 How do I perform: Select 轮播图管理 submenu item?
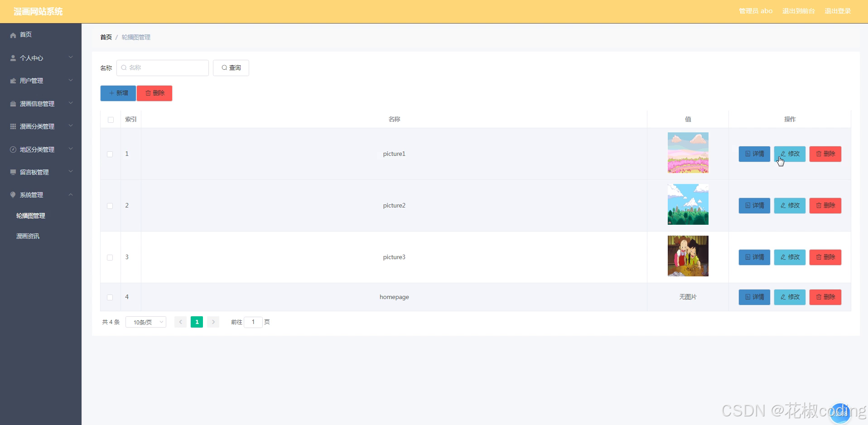(x=31, y=216)
